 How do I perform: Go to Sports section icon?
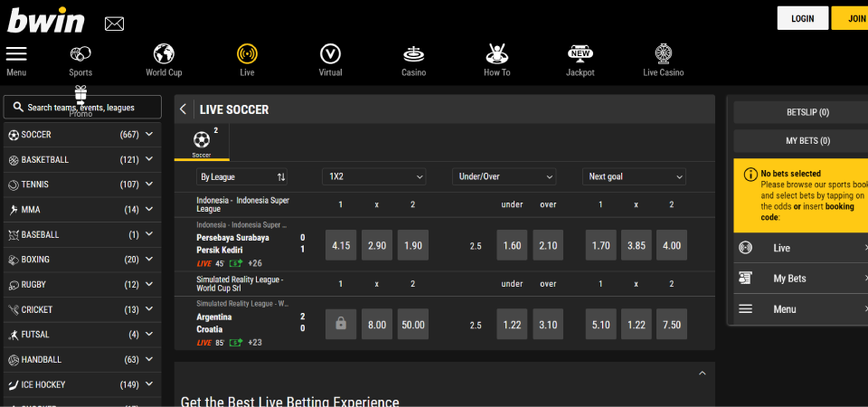point(80,53)
